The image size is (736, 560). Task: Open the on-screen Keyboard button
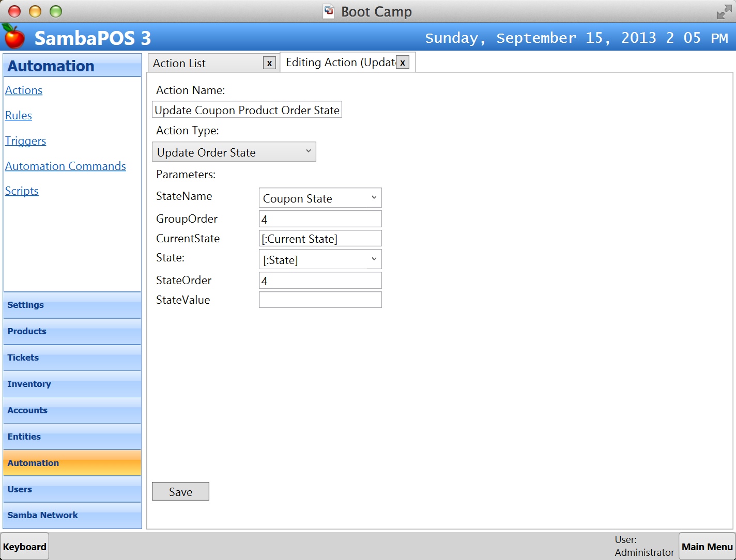25,547
